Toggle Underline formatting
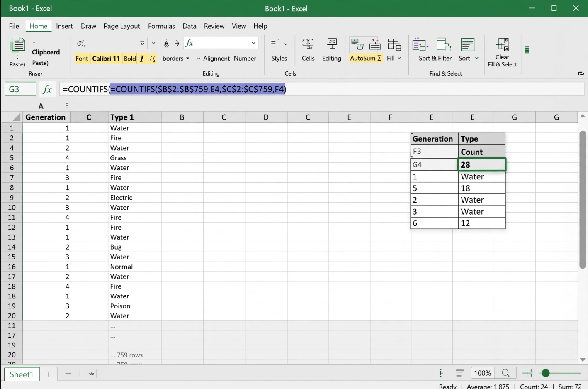Screen dimensions: 588x389 pos(152,59)
